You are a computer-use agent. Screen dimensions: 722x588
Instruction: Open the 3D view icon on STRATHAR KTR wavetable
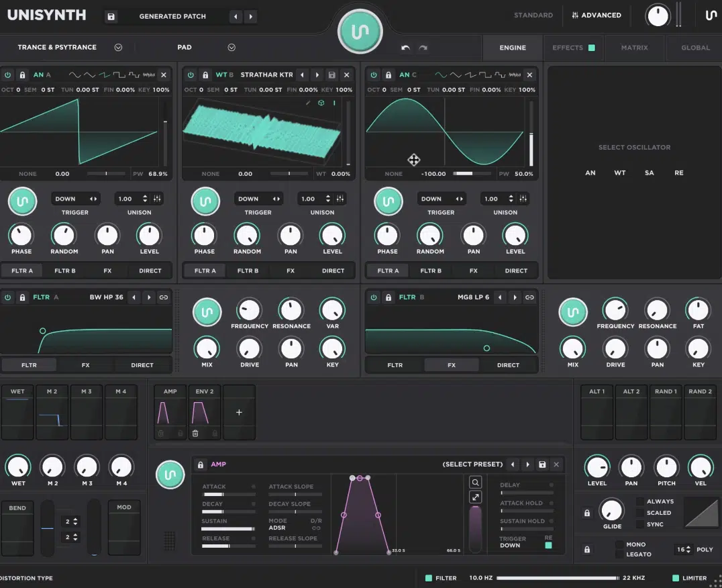pyautogui.click(x=320, y=103)
